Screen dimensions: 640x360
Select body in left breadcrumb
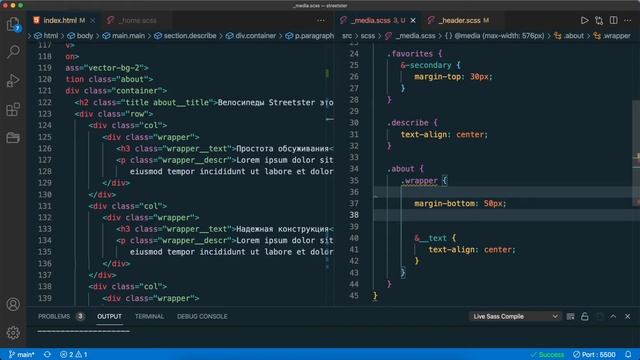(80, 36)
